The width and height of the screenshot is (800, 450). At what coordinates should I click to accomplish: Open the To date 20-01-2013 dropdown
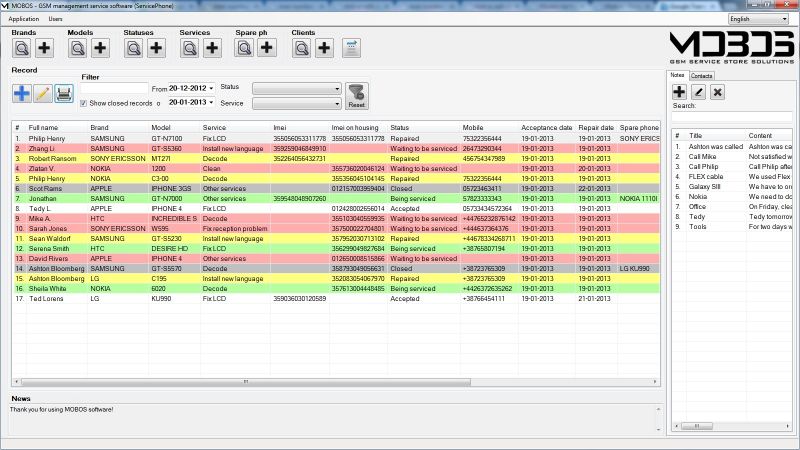pos(211,103)
